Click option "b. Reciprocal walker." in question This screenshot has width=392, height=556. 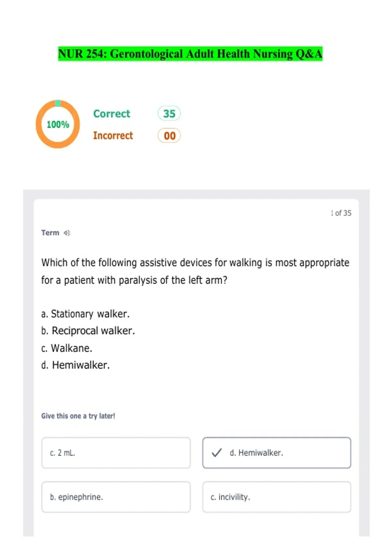coord(88,331)
